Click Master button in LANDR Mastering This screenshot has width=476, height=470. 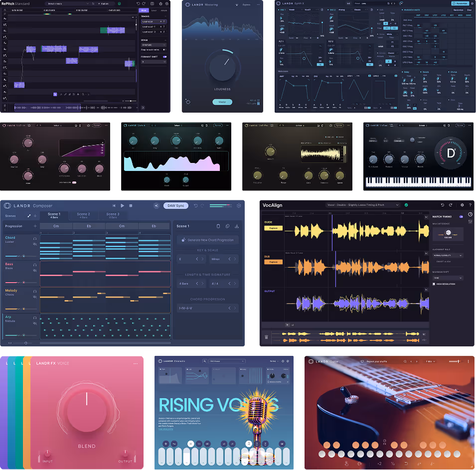222,102
